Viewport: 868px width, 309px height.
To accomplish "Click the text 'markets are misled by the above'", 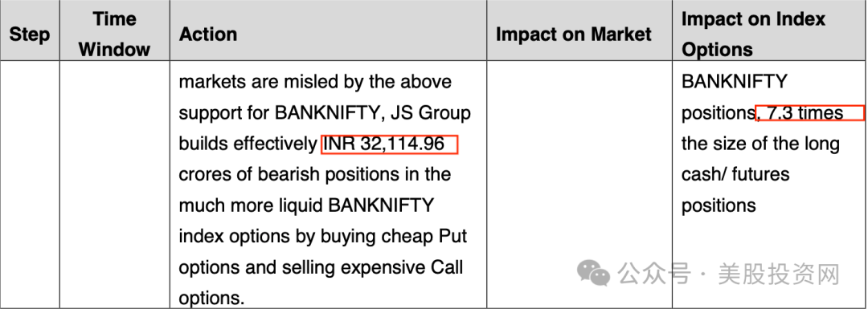I will coord(315,82).
